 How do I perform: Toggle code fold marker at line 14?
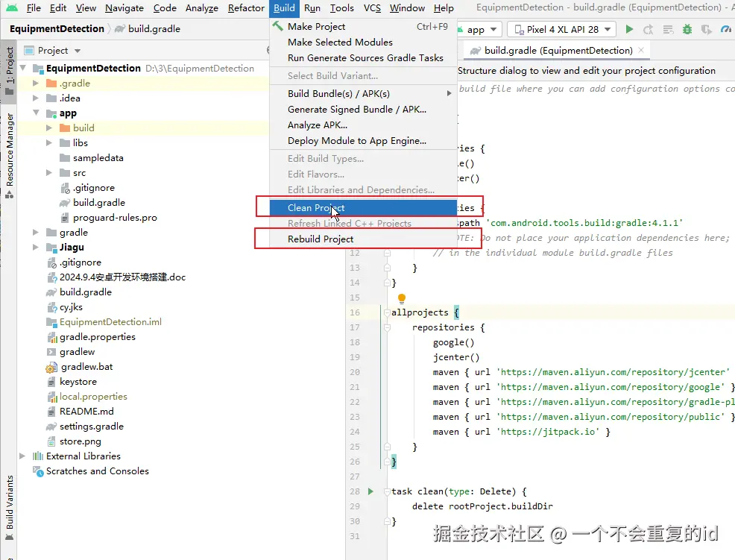click(x=387, y=283)
